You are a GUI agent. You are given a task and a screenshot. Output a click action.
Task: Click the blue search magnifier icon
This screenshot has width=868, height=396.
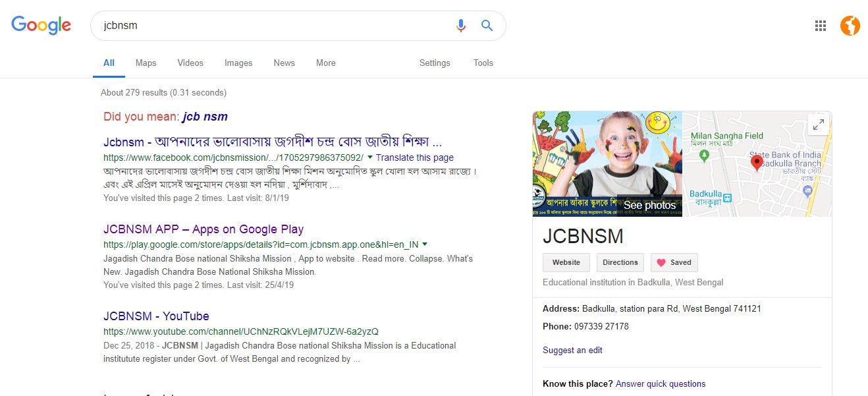point(487,26)
